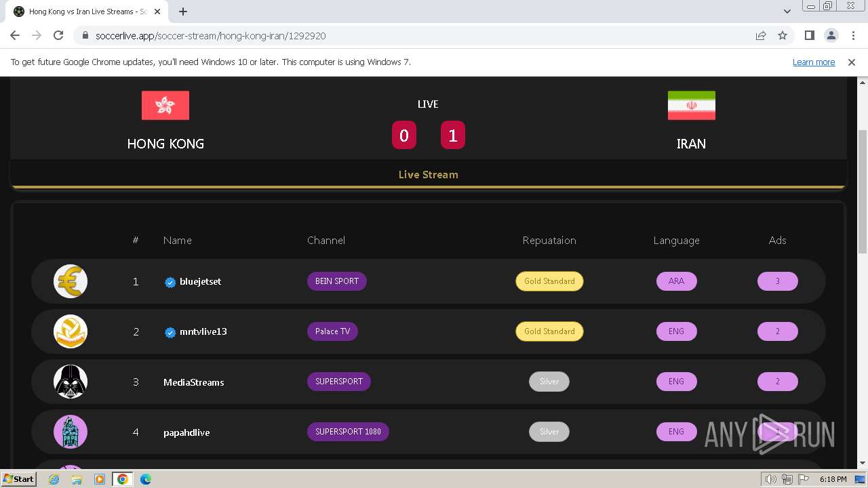Go back to the previous page
This screenshot has width=868, height=488.
15,35
